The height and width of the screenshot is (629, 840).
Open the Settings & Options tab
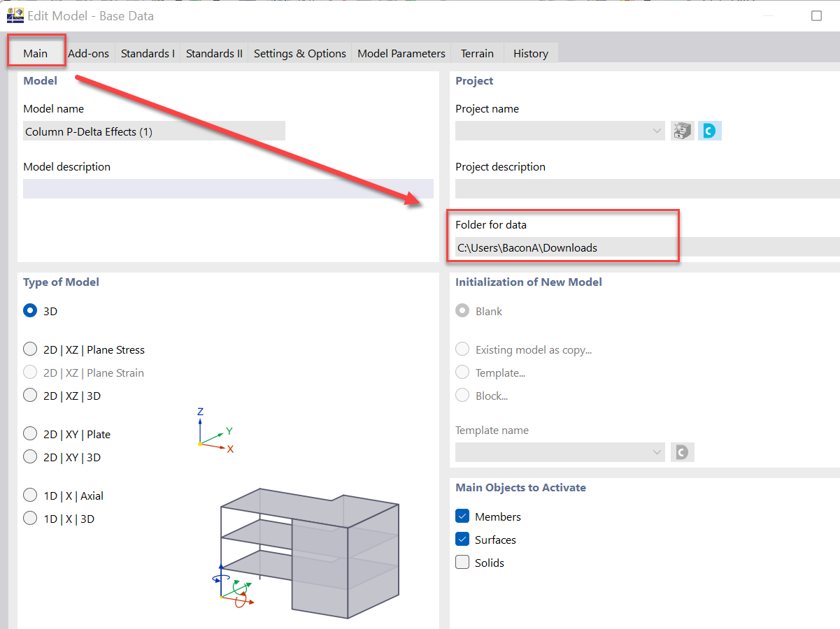click(x=299, y=53)
